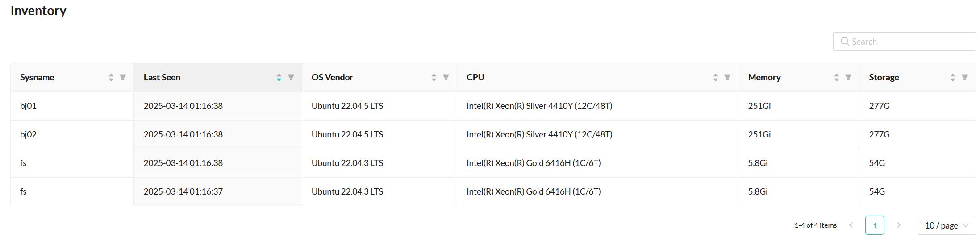Open the Last Seen filter icon
Image resolution: width=980 pixels, height=237 pixels.
291,77
